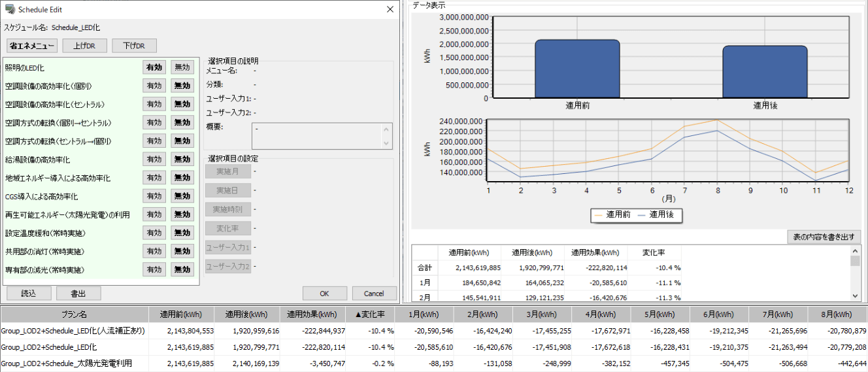Select row Group_LOD2+Schedule_LED化
Screen dimensions: 868x372
coord(434,347)
